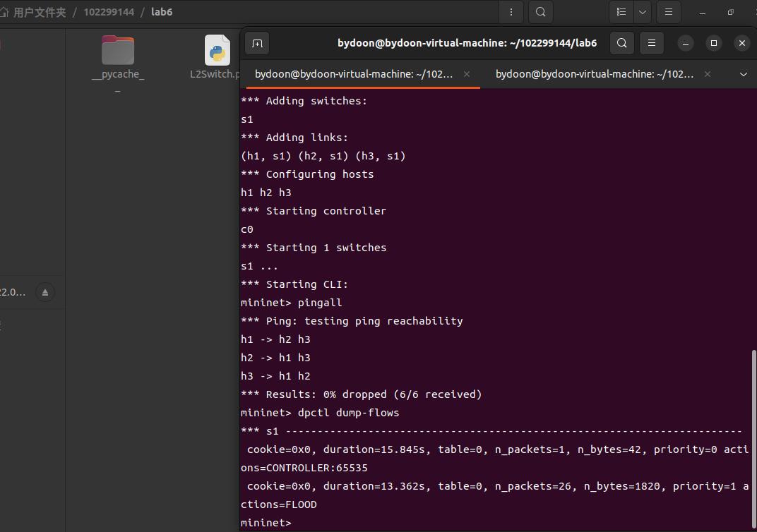The height and width of the screenshot is (532, 757).
Task: Click the 'ons=CONTROLLER:65535' text
Action: click(304, 468)
